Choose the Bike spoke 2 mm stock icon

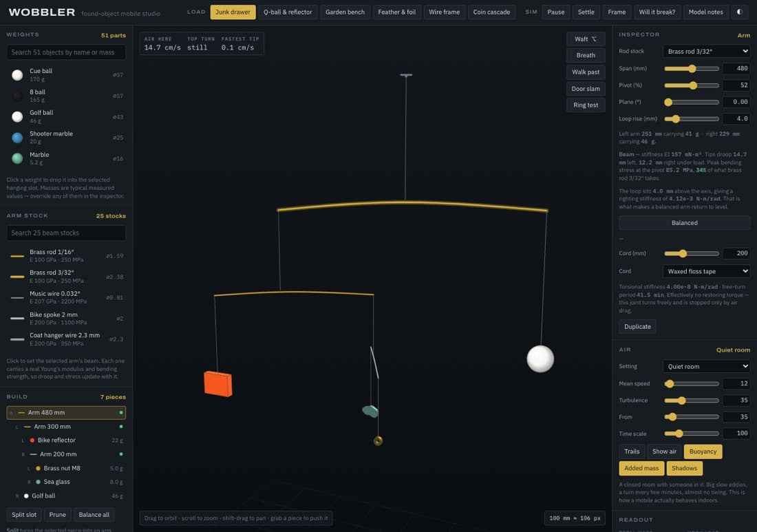(17, 318)
